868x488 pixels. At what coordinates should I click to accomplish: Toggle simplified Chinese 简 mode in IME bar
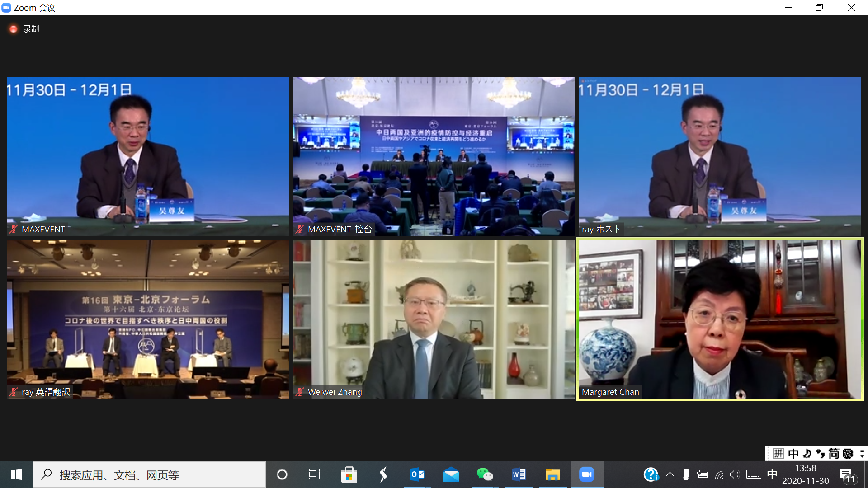tap(834, 453)
